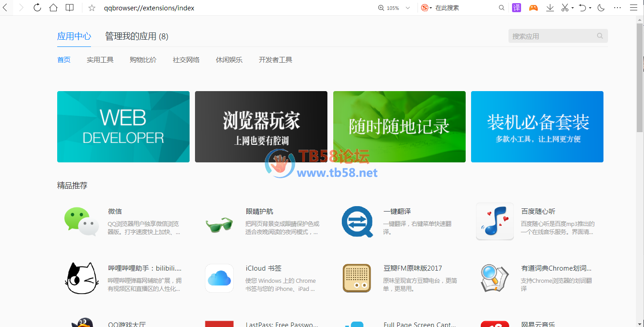Open the 眼睛护航 app title link
Screen dimensions: 644x327
(259, 211)
